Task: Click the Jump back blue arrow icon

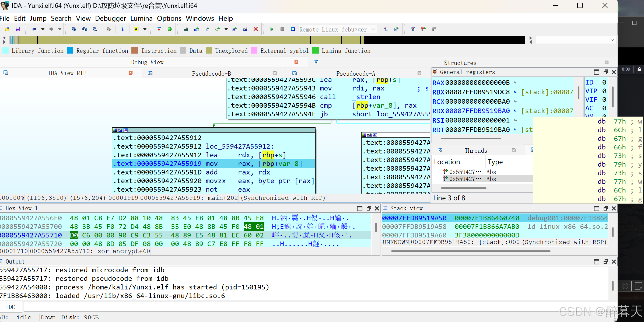Action: (34, 29)
